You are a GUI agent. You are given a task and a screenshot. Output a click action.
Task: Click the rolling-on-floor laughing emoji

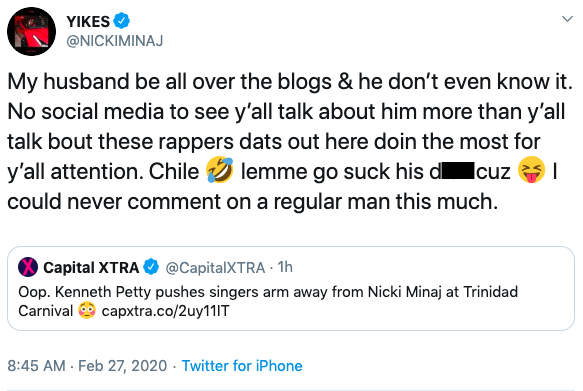(x=220, y=170)
